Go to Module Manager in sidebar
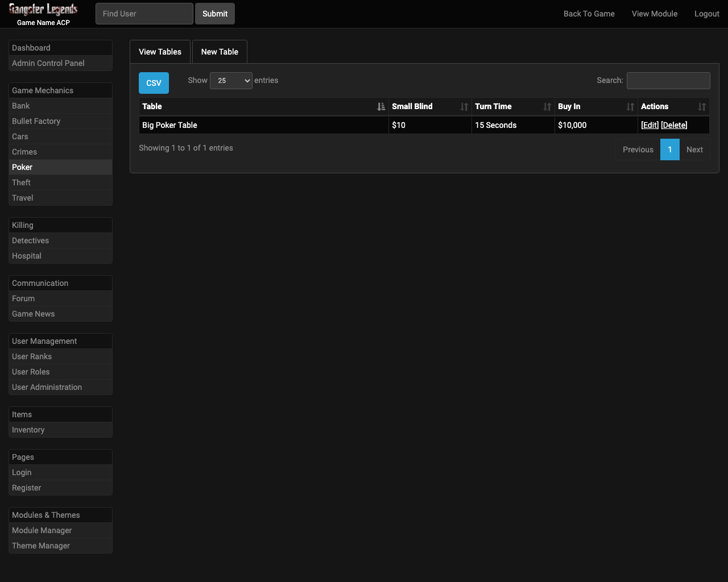The width and height of the screenshot is (728, 582). click(x=42, y=530)
